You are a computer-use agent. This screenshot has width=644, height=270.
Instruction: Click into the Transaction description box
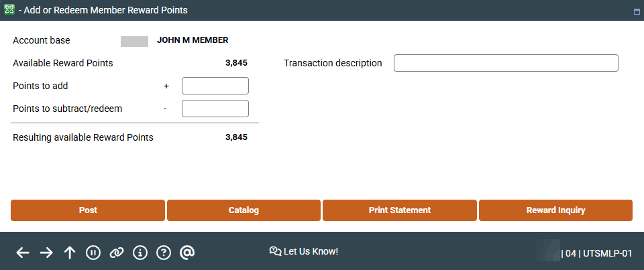click(x=506, y=63)
